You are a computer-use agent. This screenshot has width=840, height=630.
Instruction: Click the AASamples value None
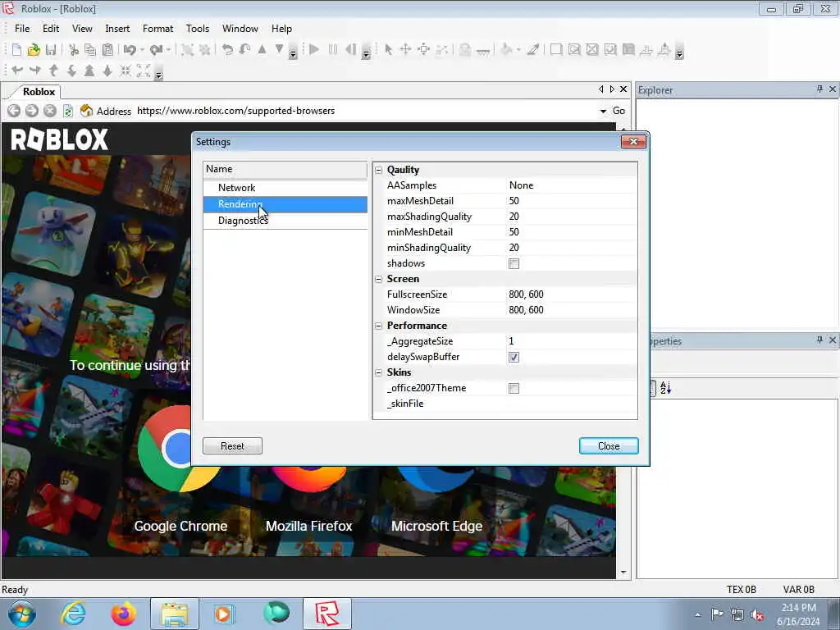(571, 185)
